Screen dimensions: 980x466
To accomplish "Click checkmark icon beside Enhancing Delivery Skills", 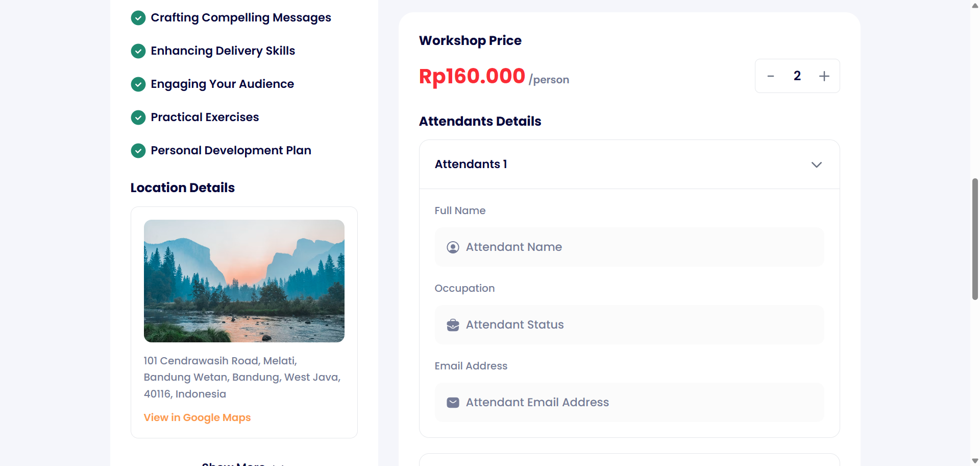I will pos(138,51).
